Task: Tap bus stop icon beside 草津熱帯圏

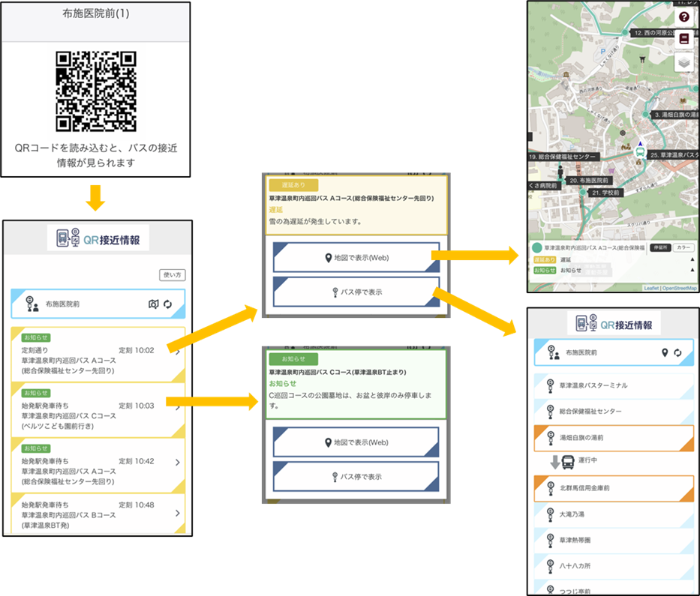Action: pyautogui.click(x=550, y=541)
